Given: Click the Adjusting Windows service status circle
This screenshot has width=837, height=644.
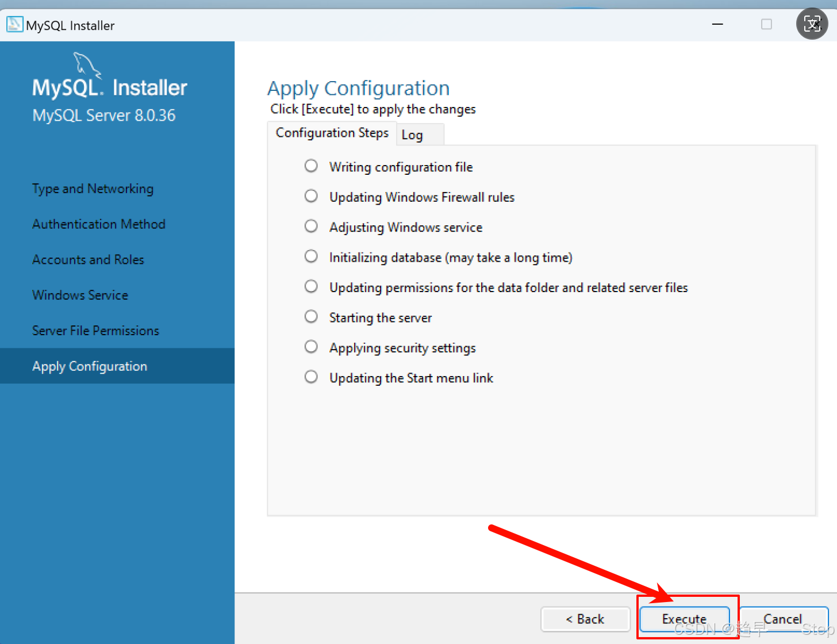Looking at the screenshot, I should point(311,226).
